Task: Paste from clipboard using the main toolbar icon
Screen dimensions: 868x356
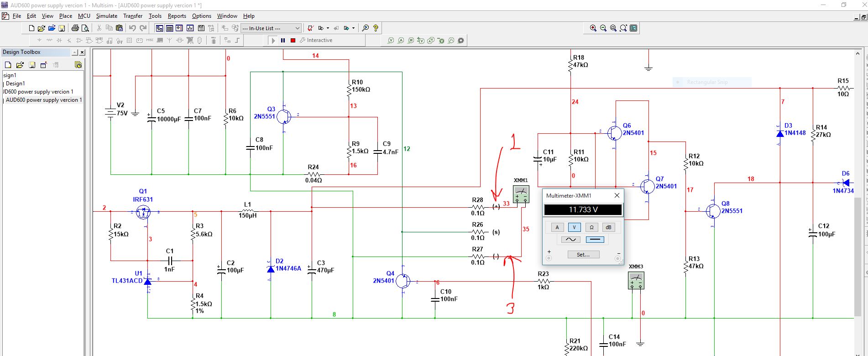Action: pos(119,28)
